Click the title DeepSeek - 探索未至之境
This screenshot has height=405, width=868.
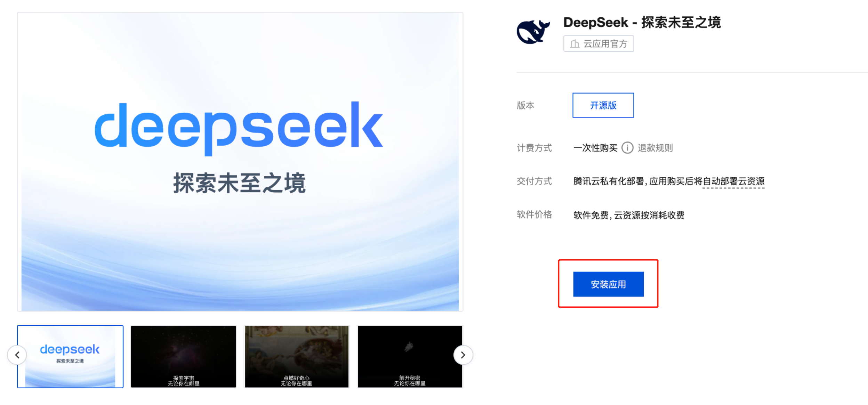point(642,22)
